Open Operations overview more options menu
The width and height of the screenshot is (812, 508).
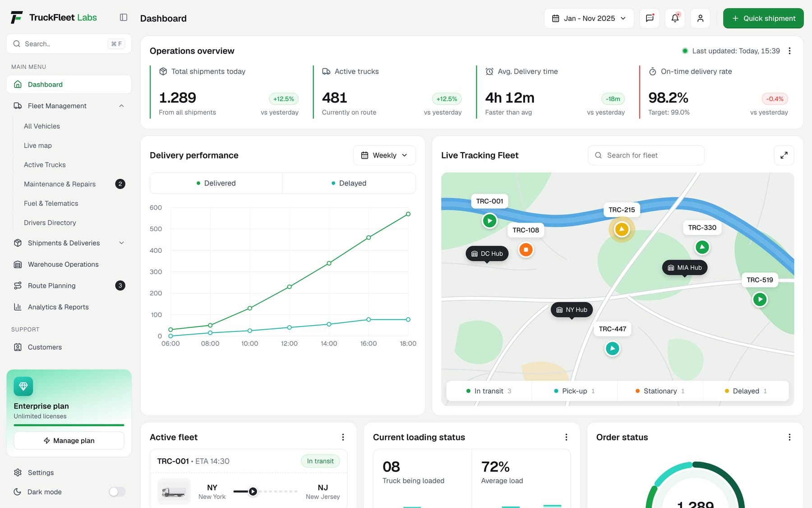789,51
